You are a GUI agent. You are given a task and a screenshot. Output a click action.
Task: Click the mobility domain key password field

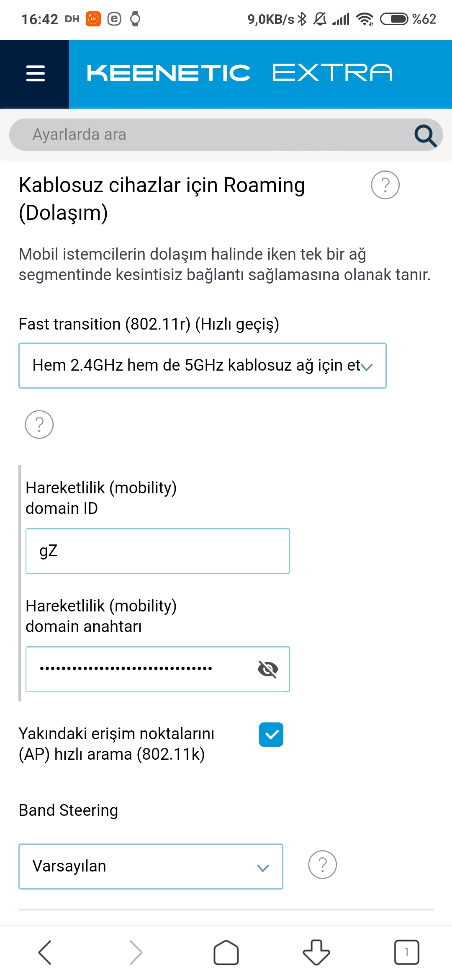click(x=158, y=669)
